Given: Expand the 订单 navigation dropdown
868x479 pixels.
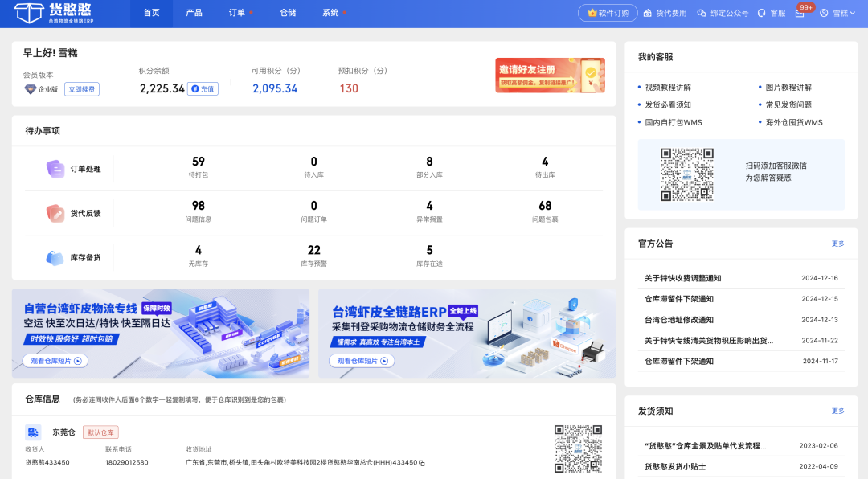Looking at the screenshot, I should click(238, 13).
